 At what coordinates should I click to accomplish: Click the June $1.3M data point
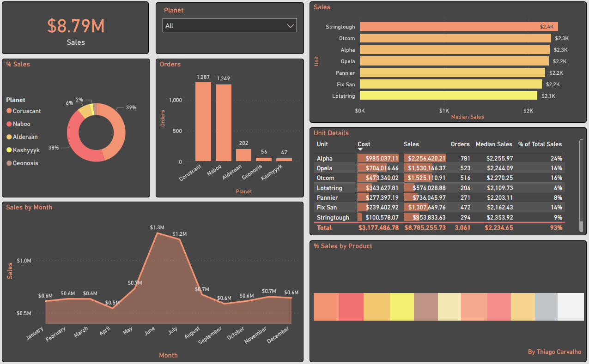click(x=157, y=233)
